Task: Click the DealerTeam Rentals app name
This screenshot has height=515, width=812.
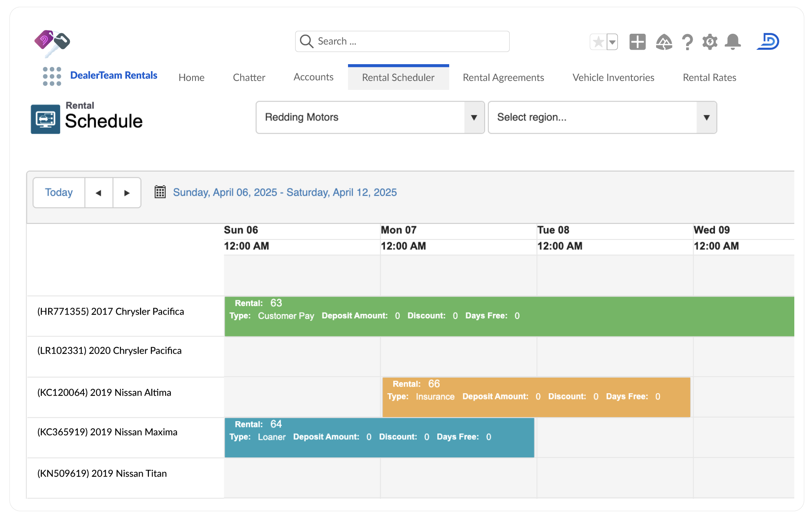Action: (x=114, y=75)
